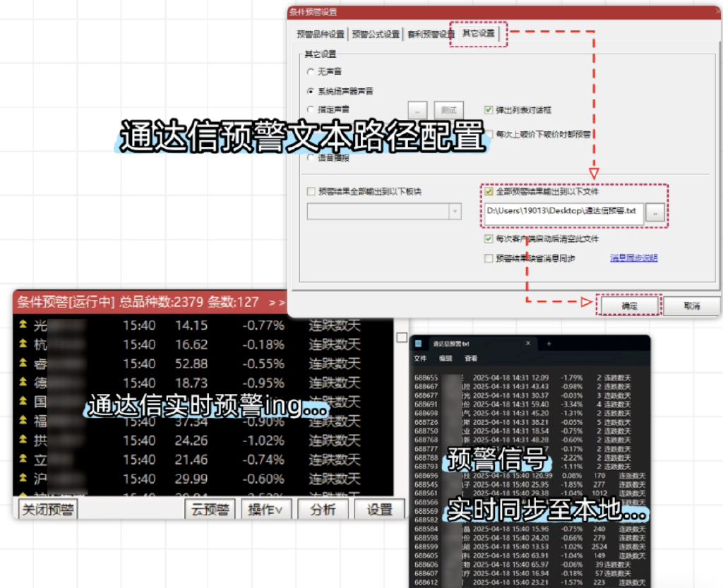
Task: Select the 系统扬声器声音 radio option
Action: point(311,91)
